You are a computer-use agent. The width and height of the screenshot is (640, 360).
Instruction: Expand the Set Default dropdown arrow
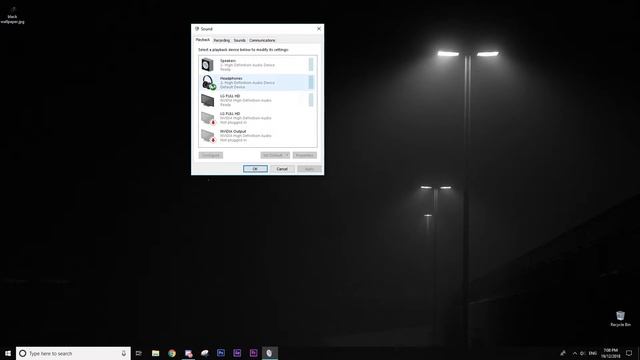click(x=287, y=156)
